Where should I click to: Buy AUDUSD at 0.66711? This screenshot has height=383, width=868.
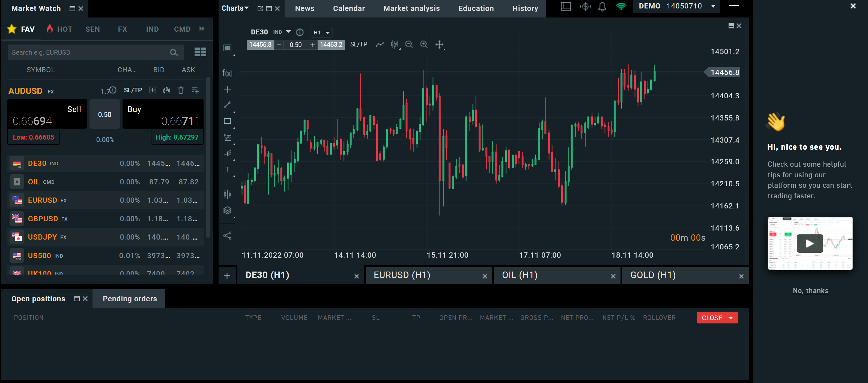click(x=163, y=114)
